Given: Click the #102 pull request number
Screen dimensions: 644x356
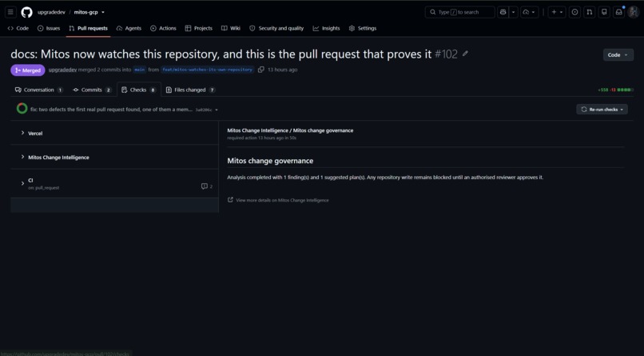Looking at the screenshot, I should click(x=446, y=54).
